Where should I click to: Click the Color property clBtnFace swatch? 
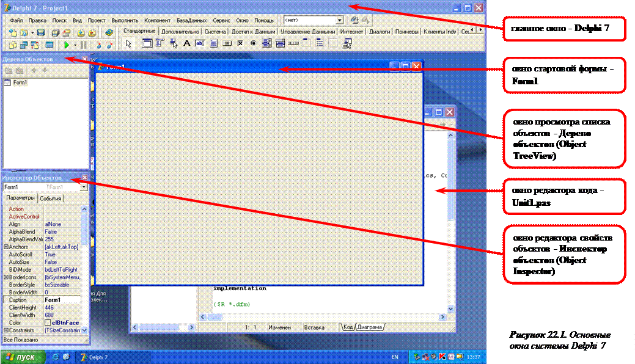tap(48, 322)
